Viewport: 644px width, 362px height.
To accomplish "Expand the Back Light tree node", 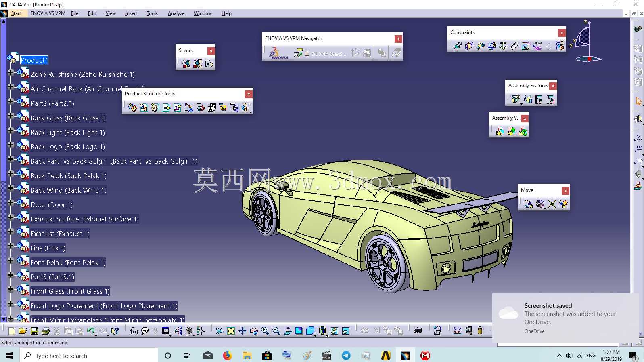I will (11, 131).
